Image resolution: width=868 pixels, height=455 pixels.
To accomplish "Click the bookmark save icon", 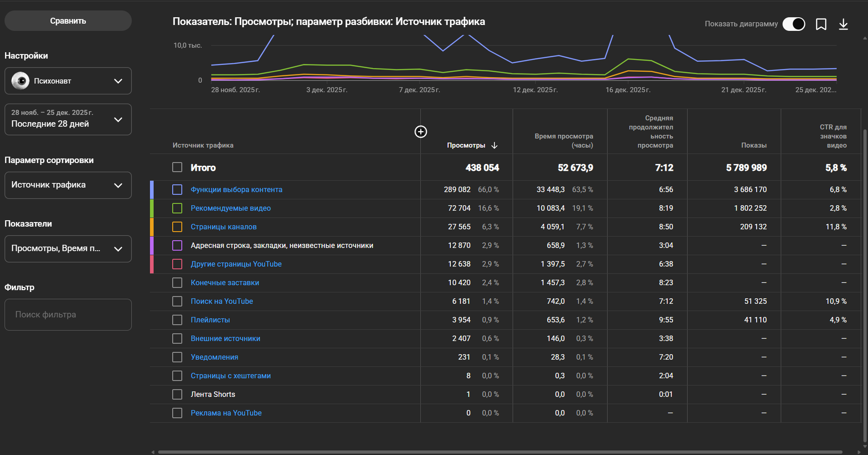I will click(821, 24).
